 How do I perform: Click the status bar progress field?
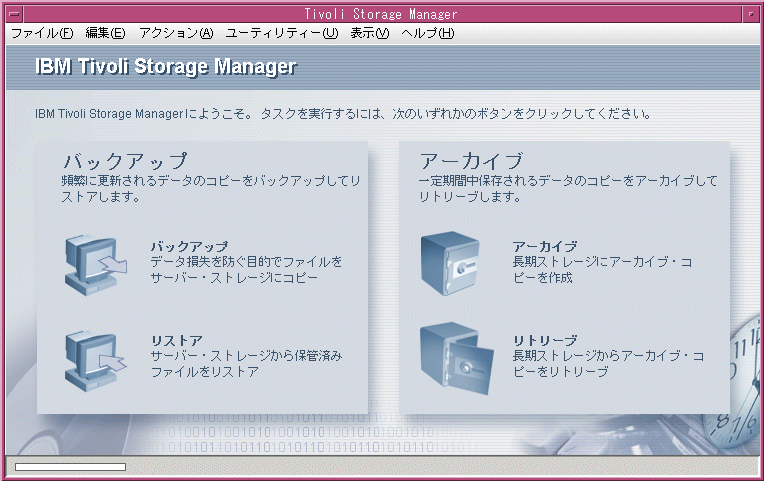71,467
